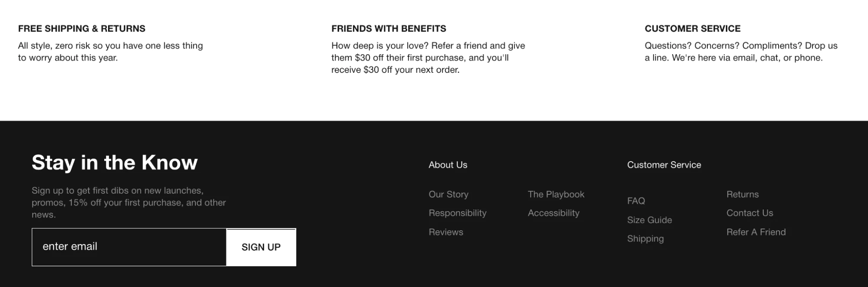The width and height of the screenshot is (868, 287).
Task: Open the FAQ link
Action: click(x=636, y=201)
